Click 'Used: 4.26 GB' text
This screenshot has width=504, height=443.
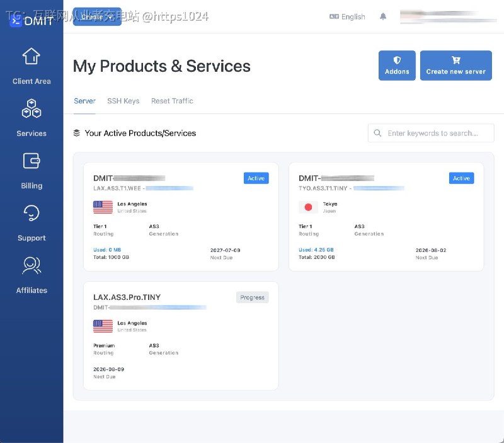tap(316, 250)
